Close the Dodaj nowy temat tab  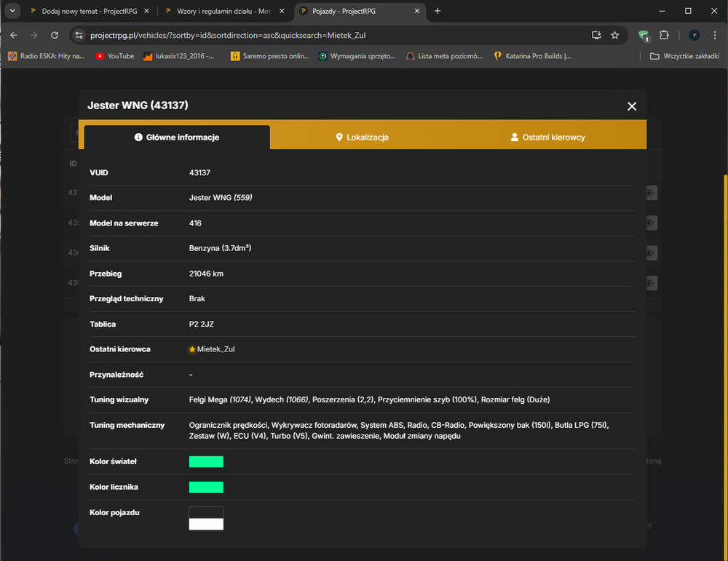[x=147, y=11]
